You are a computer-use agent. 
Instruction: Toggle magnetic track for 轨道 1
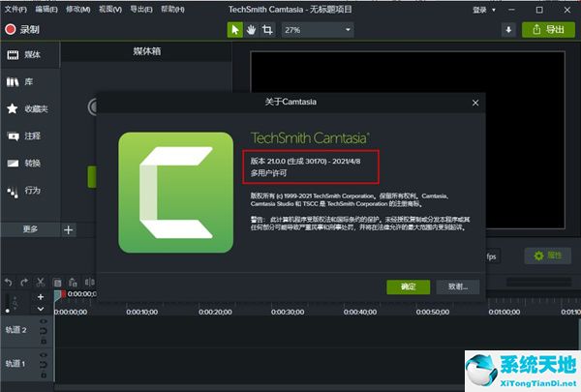[44, 365]
